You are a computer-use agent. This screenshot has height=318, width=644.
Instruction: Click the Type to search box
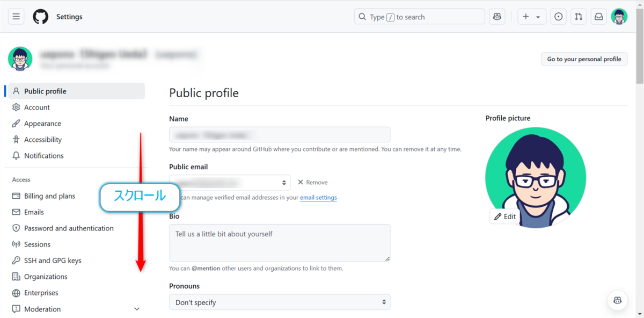(419, 16)
